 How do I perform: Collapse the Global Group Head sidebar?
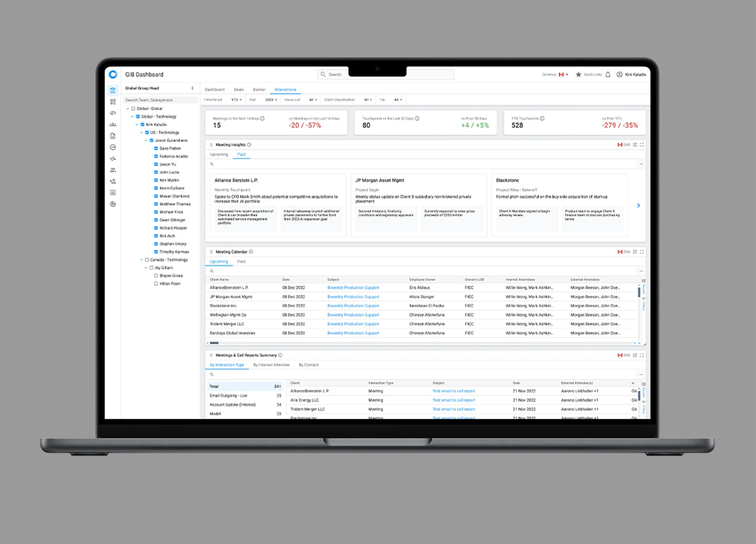192,88
